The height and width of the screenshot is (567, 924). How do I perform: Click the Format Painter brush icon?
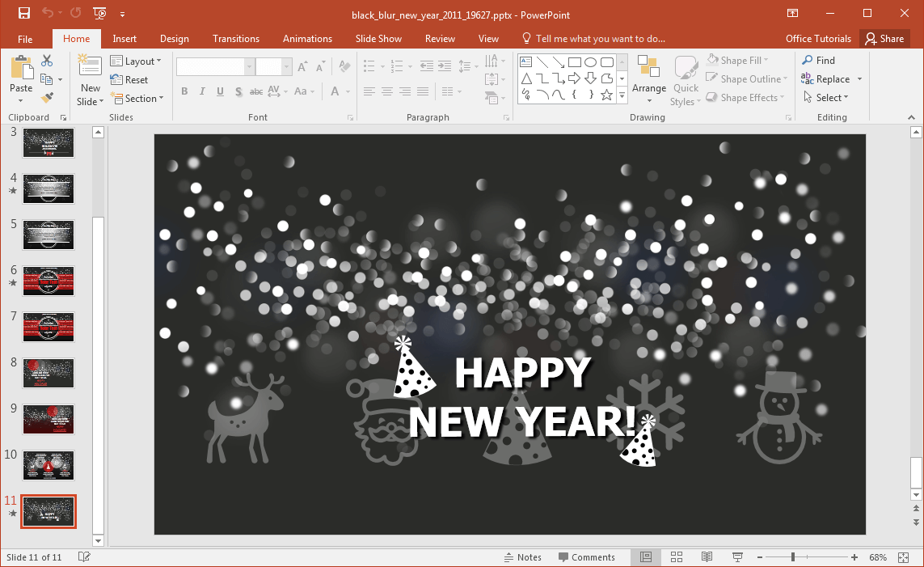[x=47, y=98]
